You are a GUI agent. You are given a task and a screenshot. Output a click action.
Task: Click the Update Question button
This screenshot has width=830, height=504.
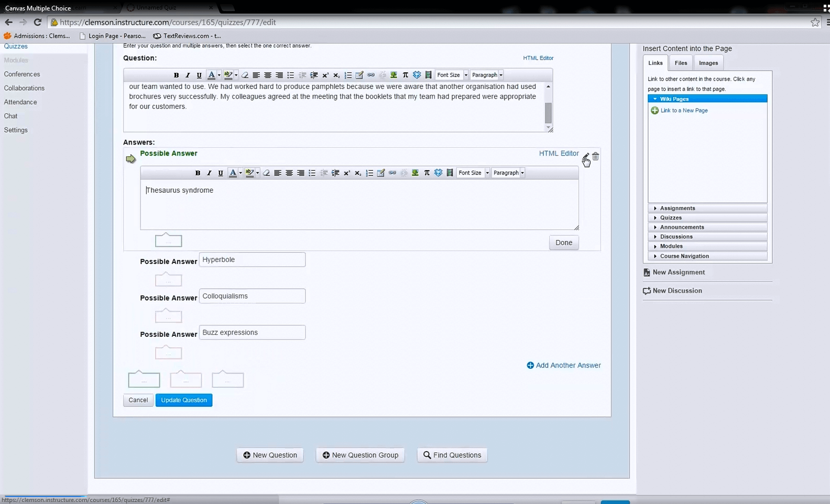point(184,400)
